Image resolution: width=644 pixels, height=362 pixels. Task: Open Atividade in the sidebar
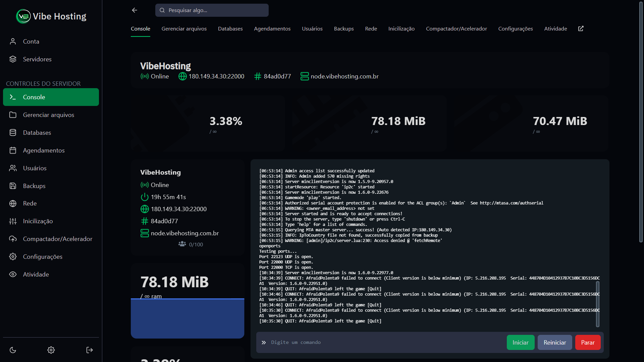(x=51, y=274)
